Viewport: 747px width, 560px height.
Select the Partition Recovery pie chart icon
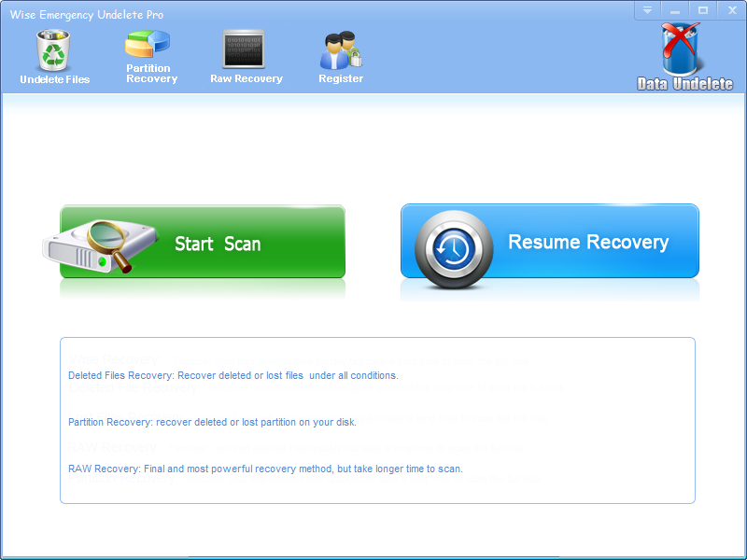[x=148, y=44]
